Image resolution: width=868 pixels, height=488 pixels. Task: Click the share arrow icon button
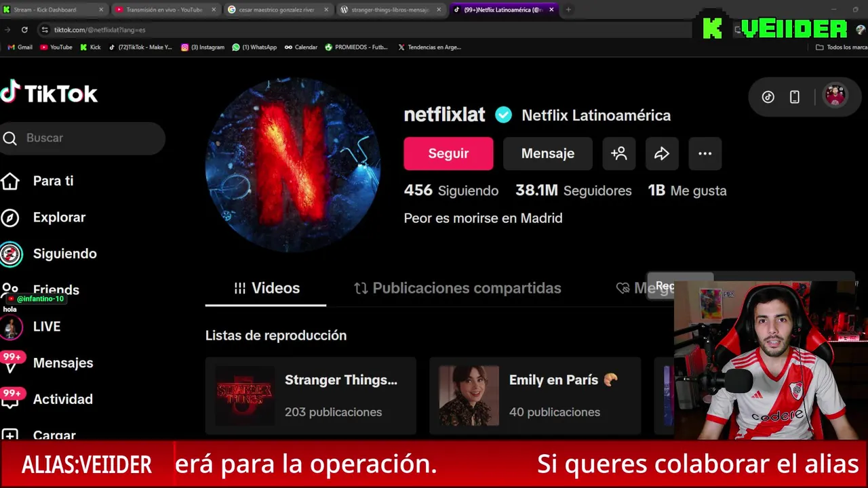point(662,153)
